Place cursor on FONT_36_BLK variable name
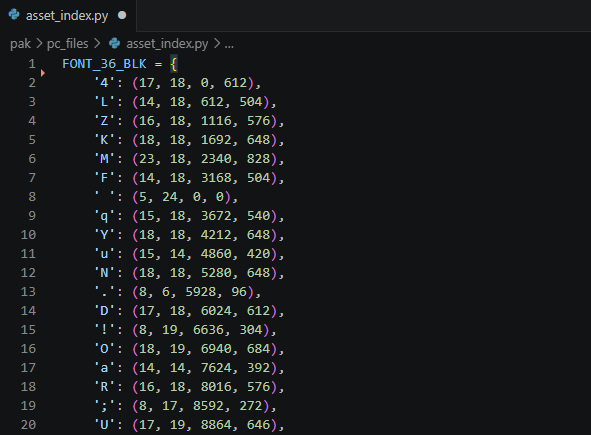 click(x=104, y=64)
